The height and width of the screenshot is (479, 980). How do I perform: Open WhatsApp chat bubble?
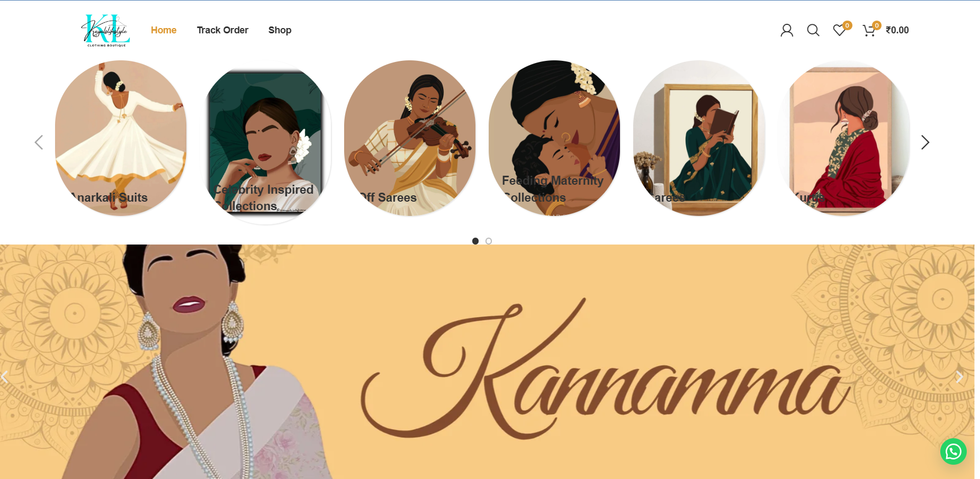coord(953,451)
